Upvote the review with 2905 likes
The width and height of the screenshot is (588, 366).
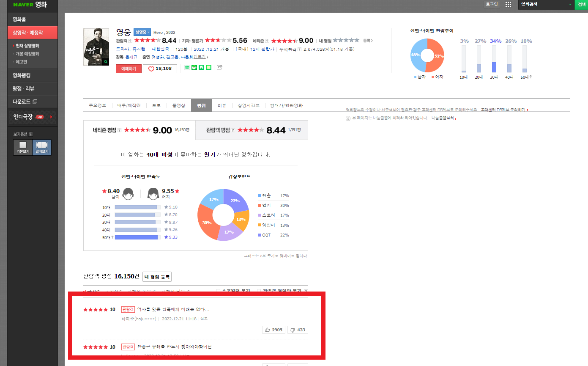pyautogui.click(x=274, y=330)
